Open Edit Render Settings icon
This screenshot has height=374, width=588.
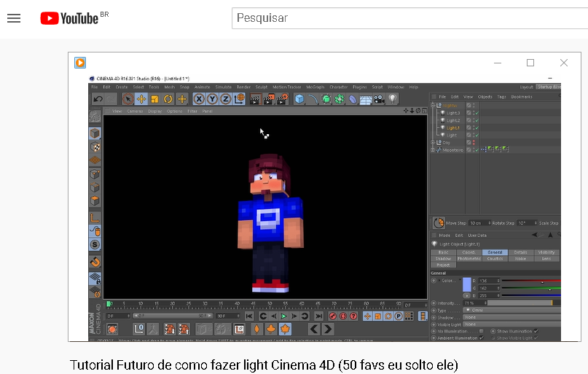pyautogui.click(x=283, y=99)
